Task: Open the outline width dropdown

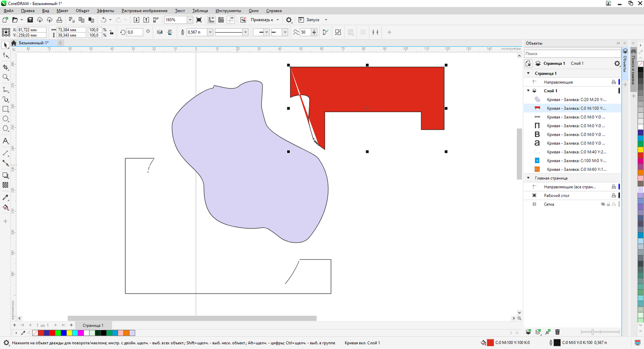Action: point(210,32)
